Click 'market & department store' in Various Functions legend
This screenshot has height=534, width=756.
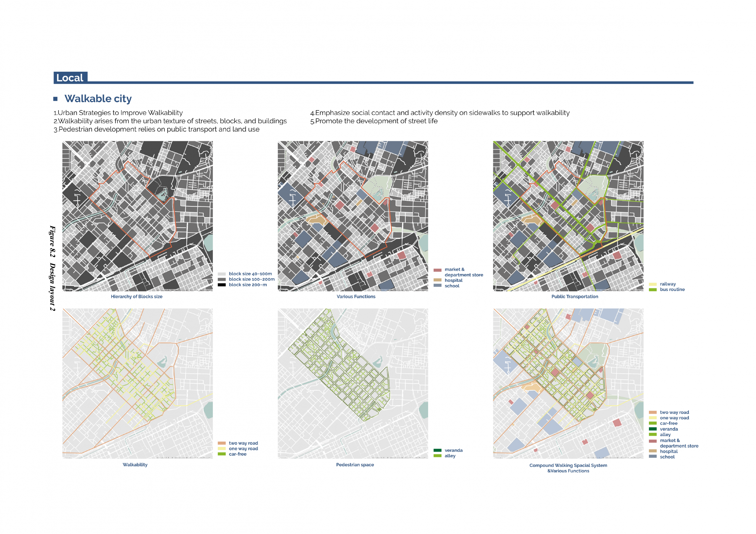point(464,272)
